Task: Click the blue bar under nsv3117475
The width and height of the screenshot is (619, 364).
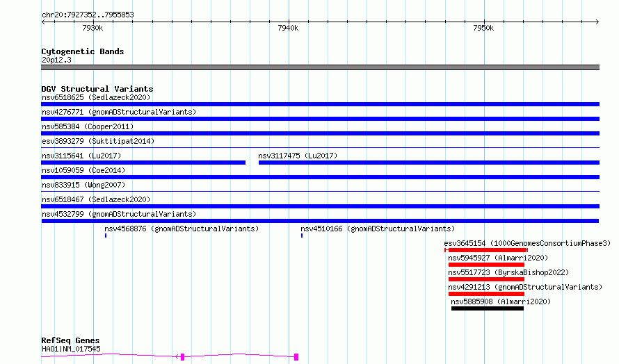Action: point(429,163)
